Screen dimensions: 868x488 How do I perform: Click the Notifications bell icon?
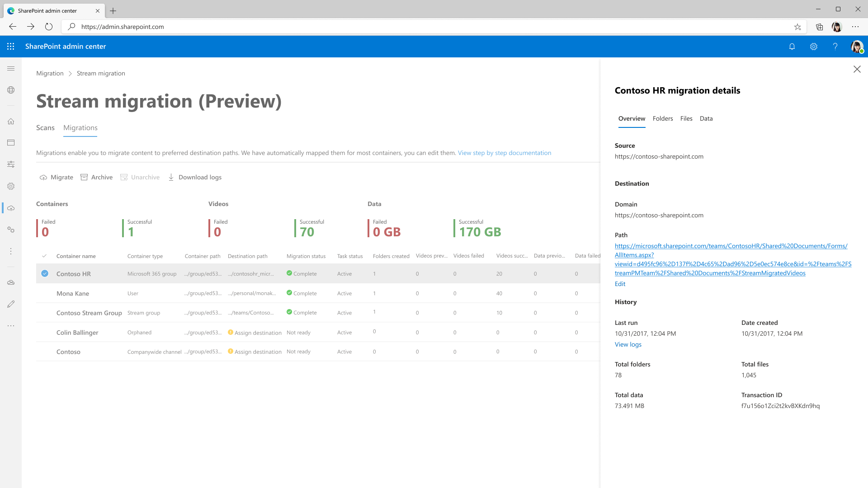click(x=792, y=47)
